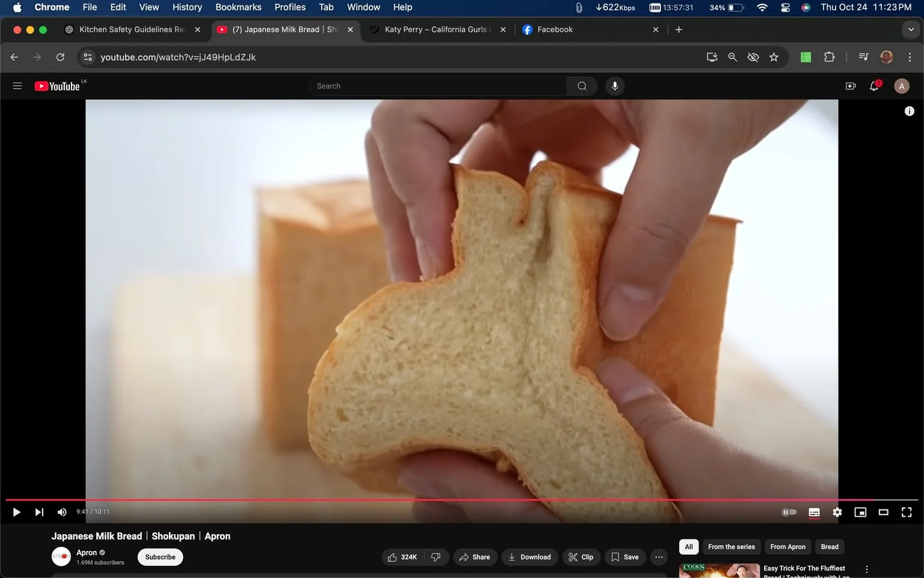Select the From Apron chip
The image size is (924, 578).
[x=788, y=547]
